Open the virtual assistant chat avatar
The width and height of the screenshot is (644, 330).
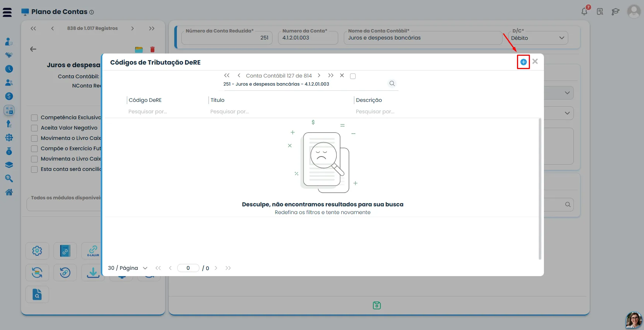point(634,320)
